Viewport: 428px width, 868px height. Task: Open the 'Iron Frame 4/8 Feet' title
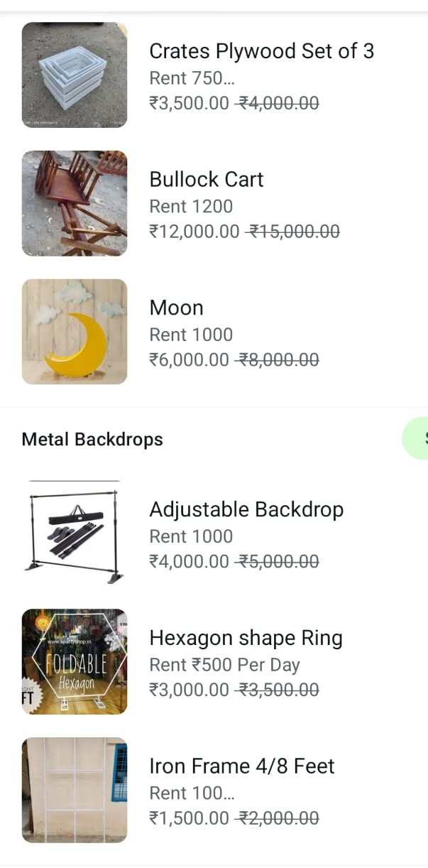pos(241,766)
